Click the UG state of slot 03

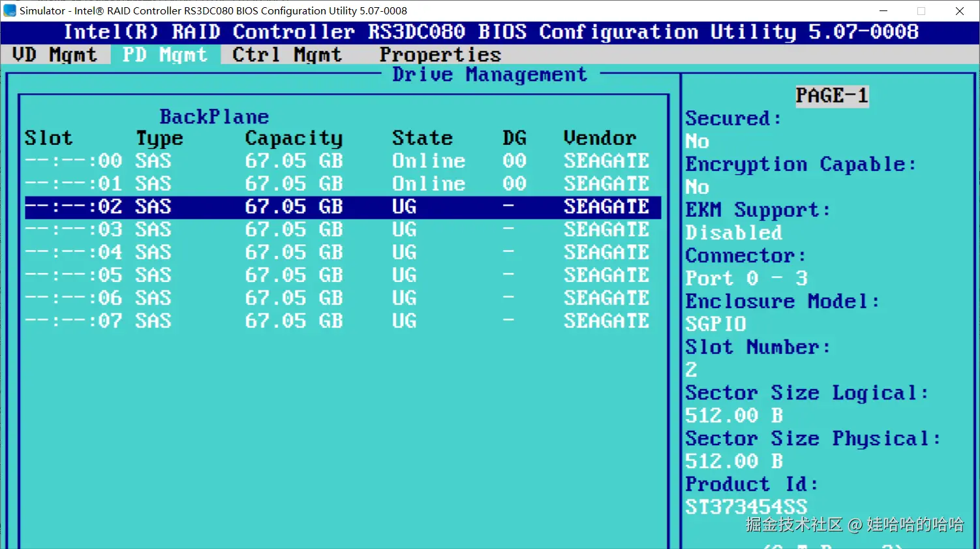pyautogui.click(x=404, y=229)
